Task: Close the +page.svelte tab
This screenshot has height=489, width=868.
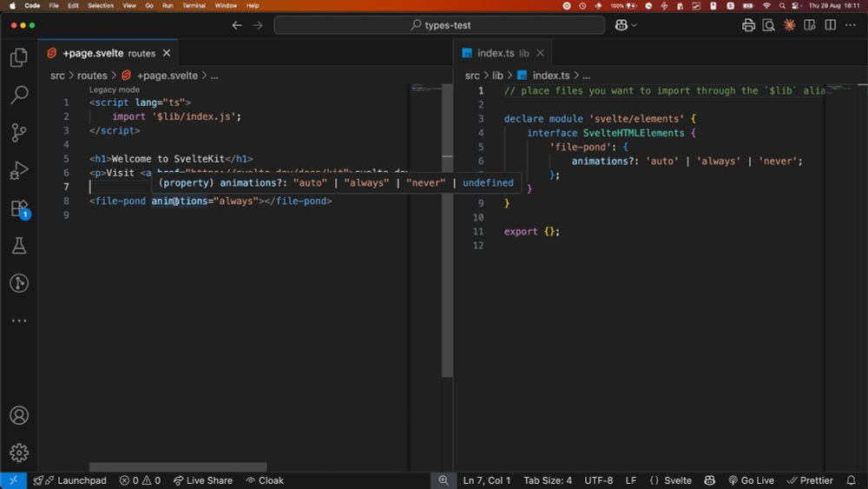Action: 167,53
